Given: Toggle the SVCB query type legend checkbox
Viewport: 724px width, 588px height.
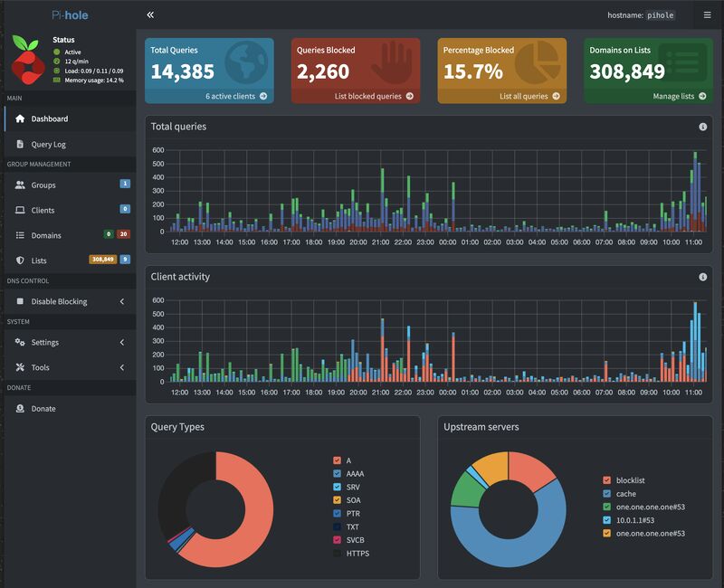Looking at the screenshot, I should click(x=337, y=540).
